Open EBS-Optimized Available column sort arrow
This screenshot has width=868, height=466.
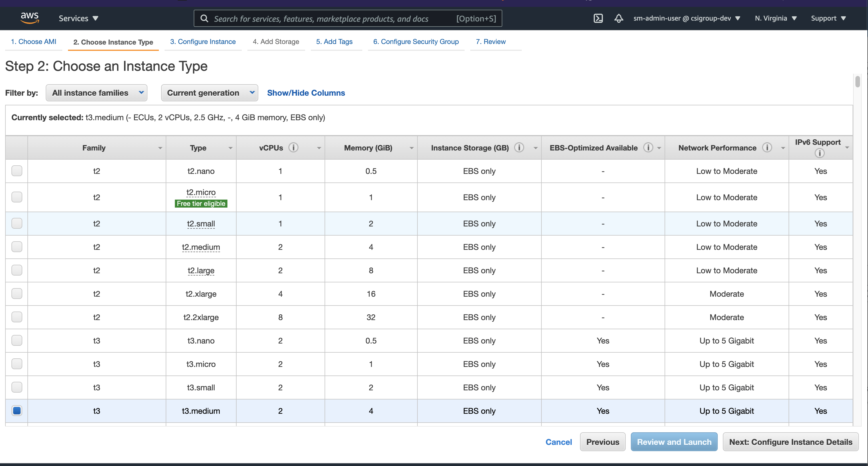[x=659, y=148]
